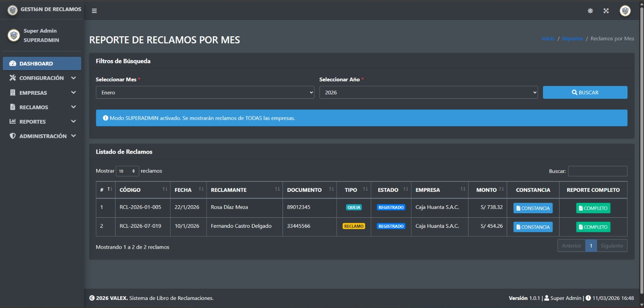644x308 pixels.
Task: Go to Dashboard in the sidebar
Action: 42,63
